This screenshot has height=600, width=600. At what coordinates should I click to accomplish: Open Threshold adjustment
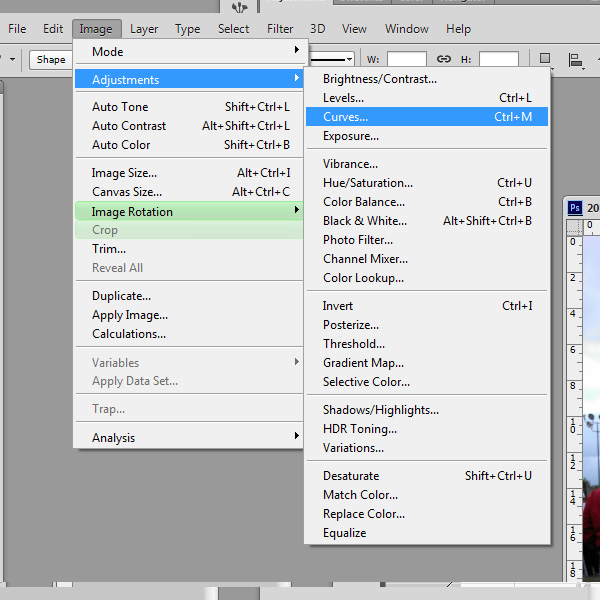427,344
